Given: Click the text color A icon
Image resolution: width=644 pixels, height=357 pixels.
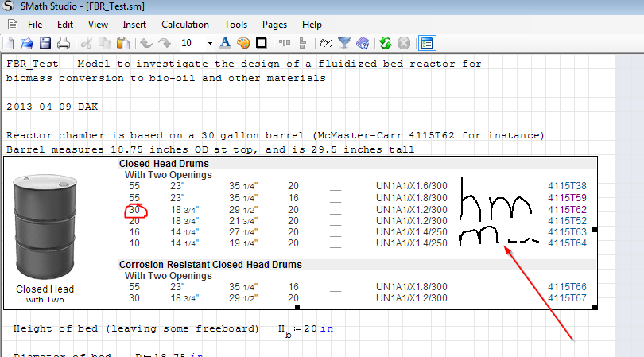Looking at the screenshot, I should (225, 43).
